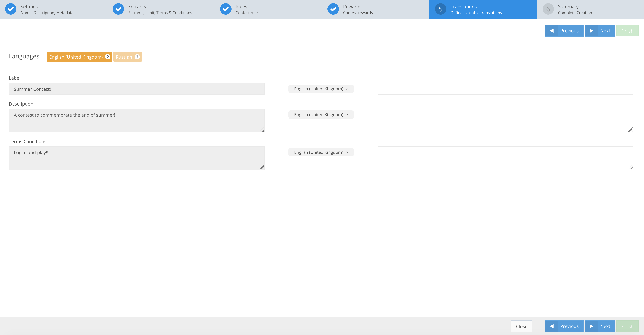Click the help icon on Russian tag

[137, 57]
